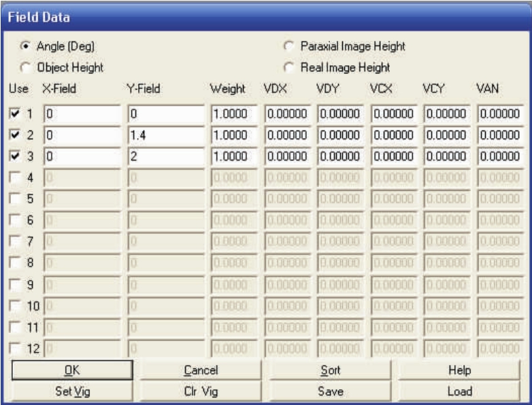Enable the Use checkbox for field 10
Screen dimensions: 532x405
(x=14, y=306)
